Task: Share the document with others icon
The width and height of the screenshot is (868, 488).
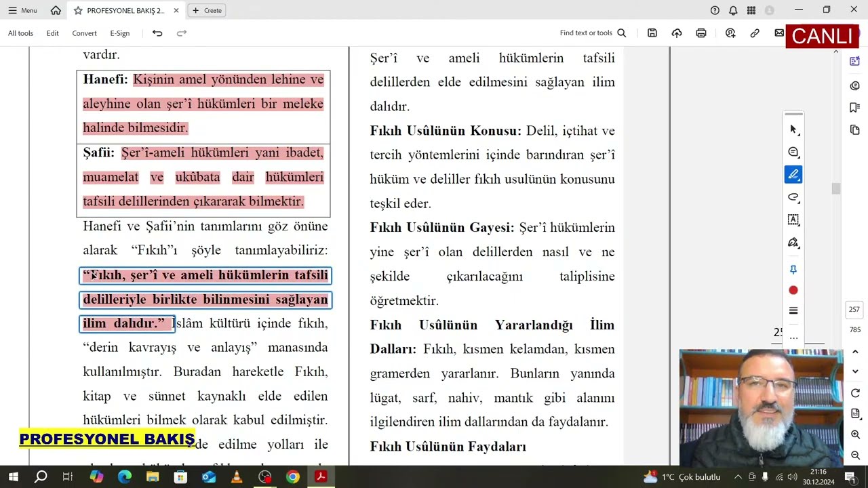Action: [x=730, y=33]
